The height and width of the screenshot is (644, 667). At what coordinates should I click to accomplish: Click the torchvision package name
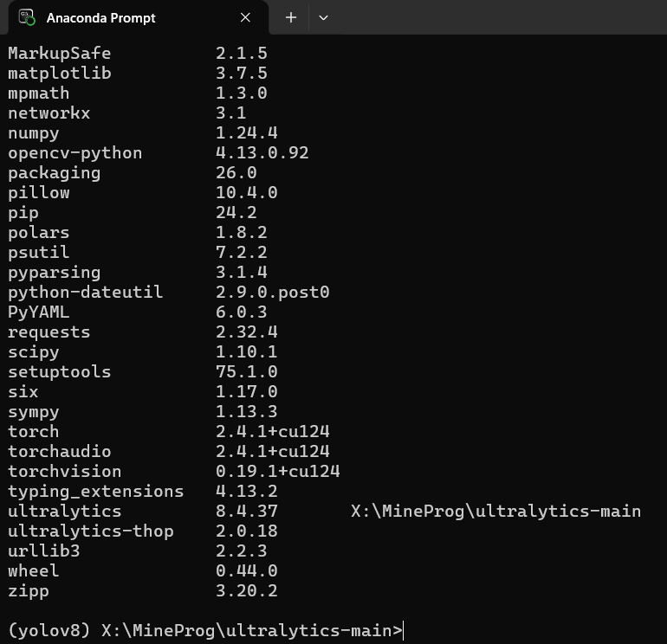click(x=64, y=472)
